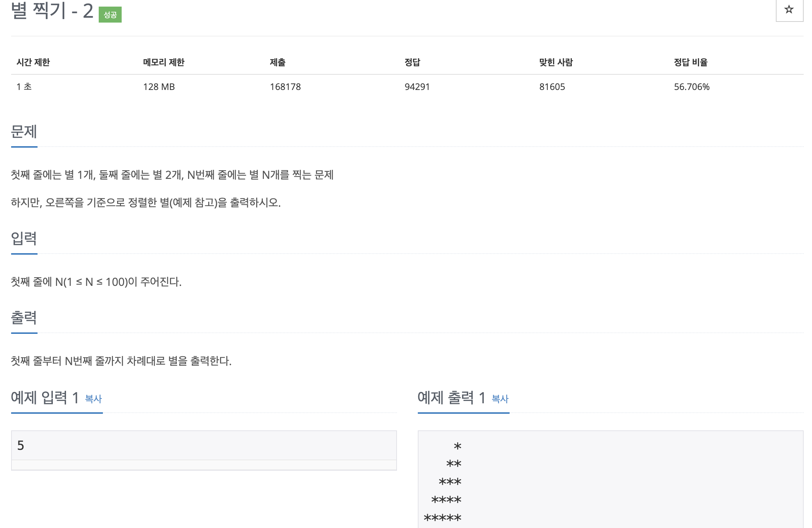The width and height of the screenshot is (812, 528).
Task: Click the green 성공 badge
Action: pyautogui.click(x=110, y=15)
